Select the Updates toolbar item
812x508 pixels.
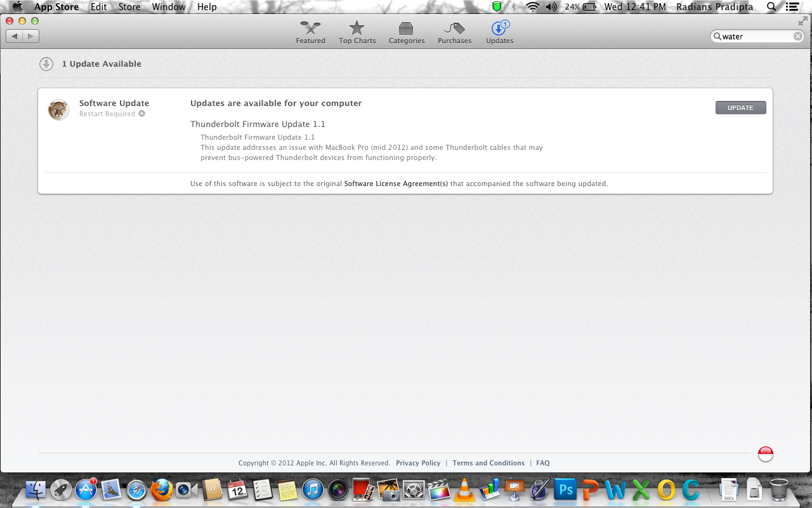coord(500,32)
